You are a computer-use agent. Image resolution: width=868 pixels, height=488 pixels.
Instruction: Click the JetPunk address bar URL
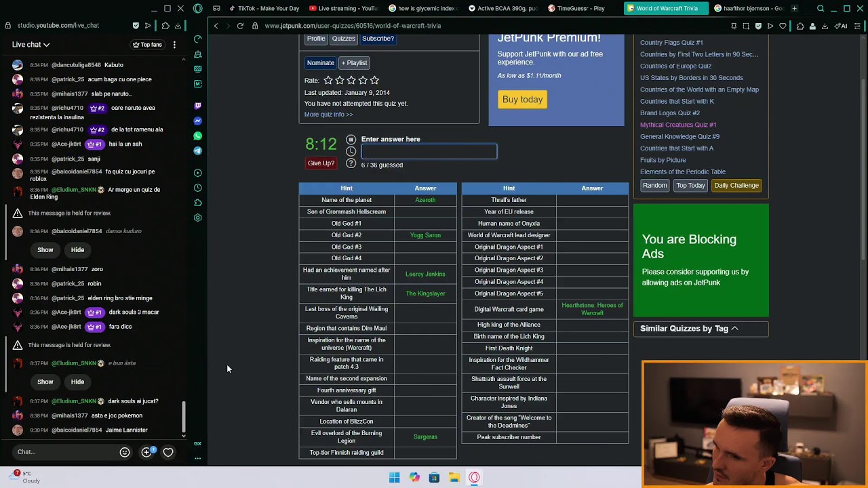[353, 26]
